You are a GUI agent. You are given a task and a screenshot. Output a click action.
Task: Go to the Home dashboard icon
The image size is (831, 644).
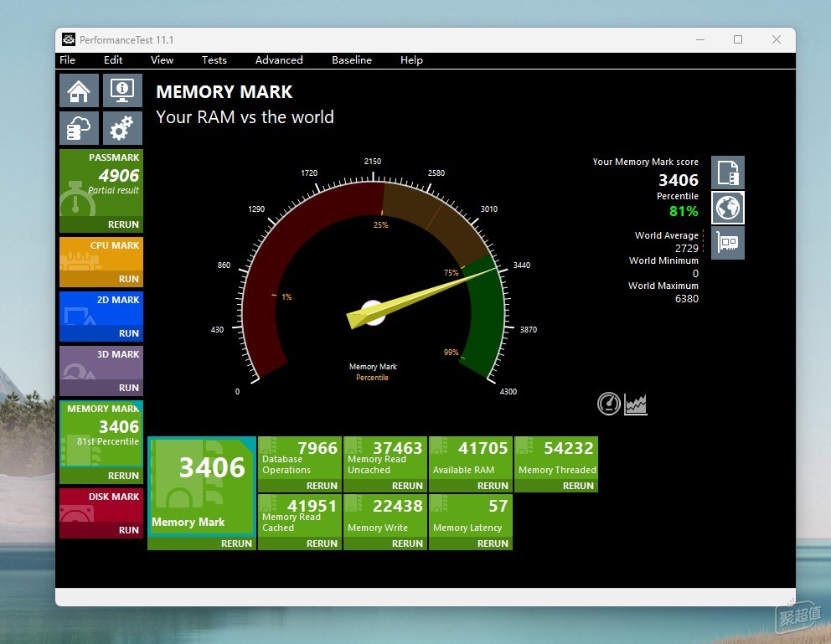[79, 90]
